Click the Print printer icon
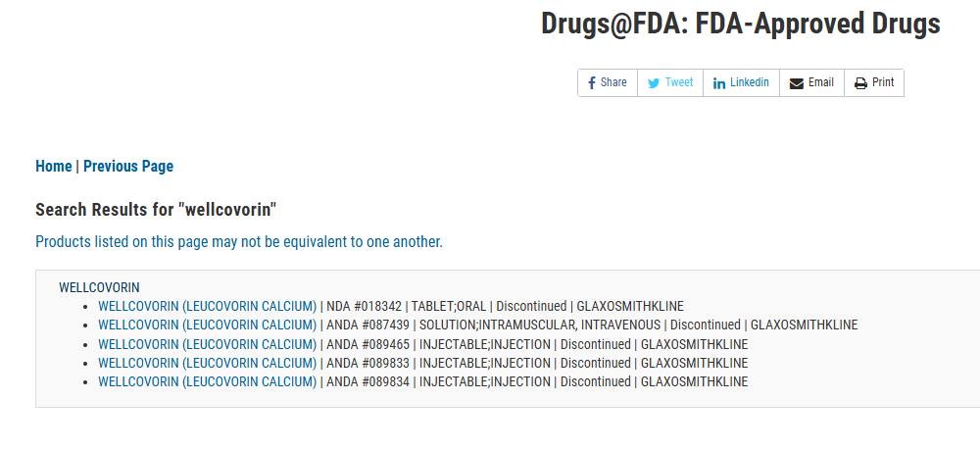 pyautogui.click(x=860, y=83)
